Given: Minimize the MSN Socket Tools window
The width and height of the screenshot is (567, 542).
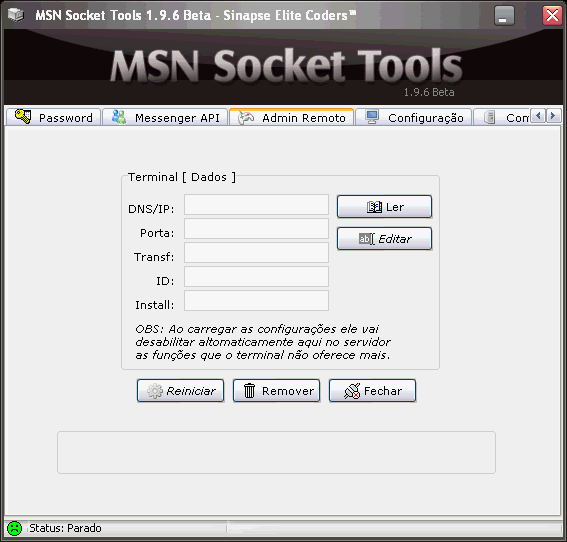Looking at the screenshot, I should pyautogui.click(x=504, y=16).
